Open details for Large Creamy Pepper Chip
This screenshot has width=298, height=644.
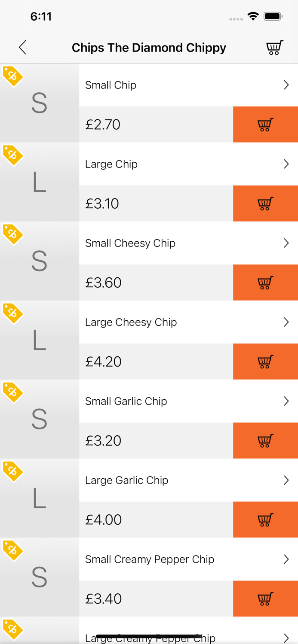click(286, 638)
